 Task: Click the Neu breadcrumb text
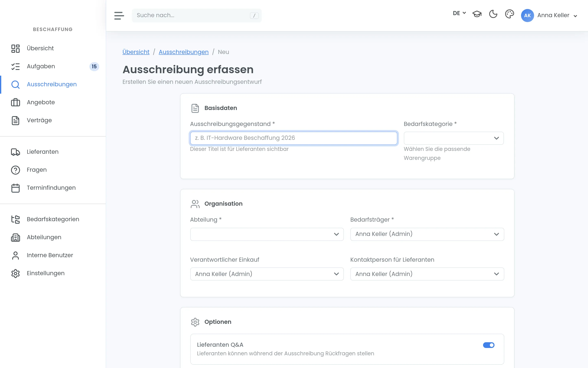pyautogui.click(x=223, y=52)
